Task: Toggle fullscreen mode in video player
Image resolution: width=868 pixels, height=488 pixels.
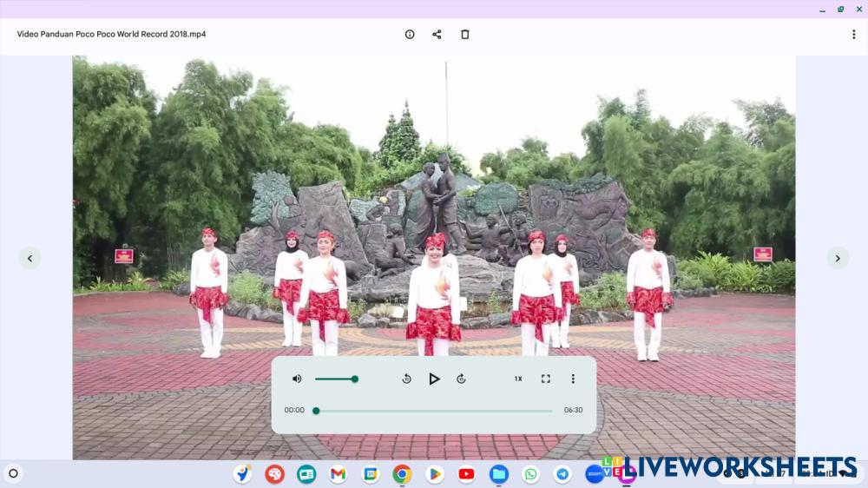Action: (x=546, y=379)
